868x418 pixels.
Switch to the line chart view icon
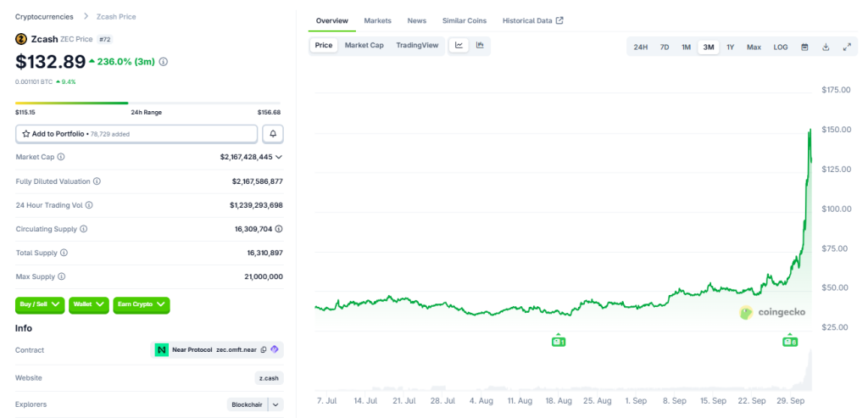point(459,45)
